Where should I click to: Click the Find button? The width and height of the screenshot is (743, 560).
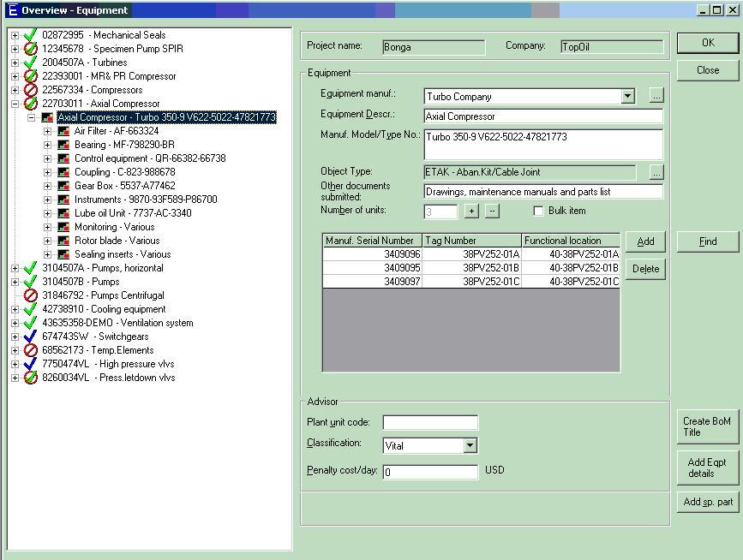click(708, 241)
